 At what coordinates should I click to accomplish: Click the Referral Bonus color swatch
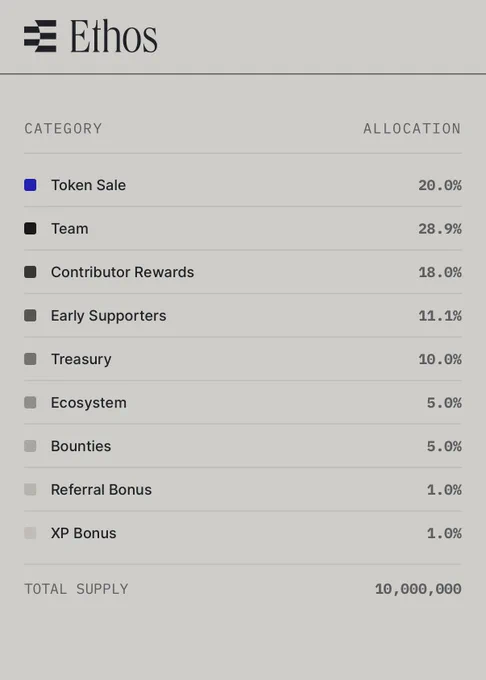point(30,490)
